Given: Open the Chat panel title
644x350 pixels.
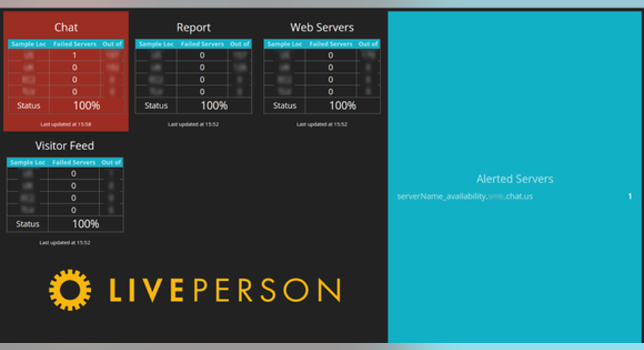Looking at the screenshot, I should coord(66,28).
